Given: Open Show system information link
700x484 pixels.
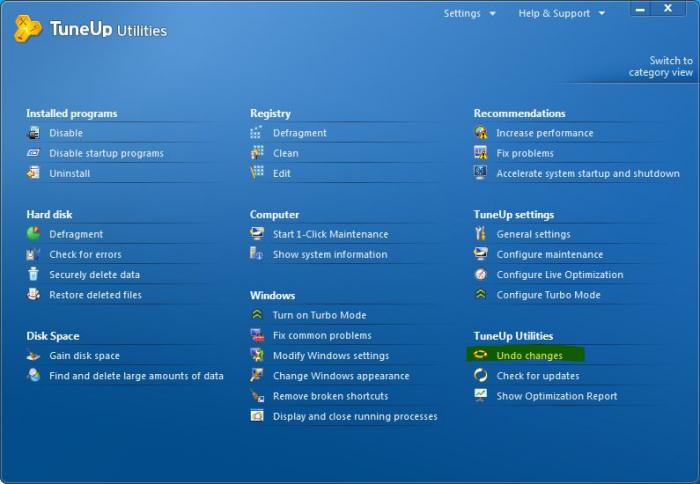Looking at the screenshot, I should click(330, 255).
